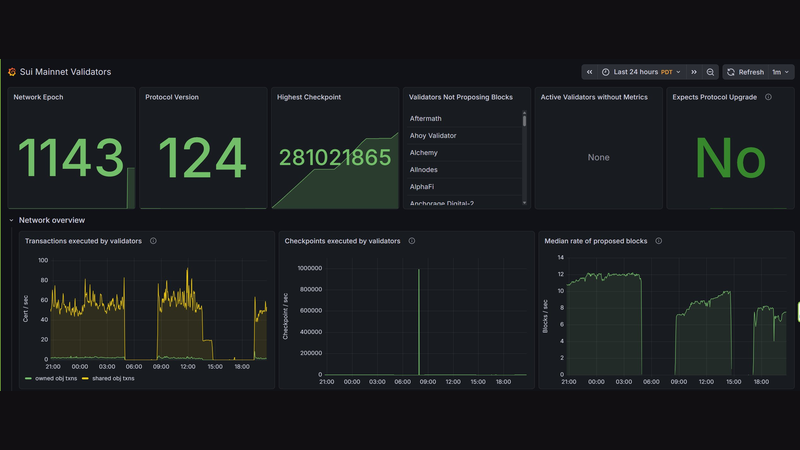Image resolution: width=800 pixels, height=450 pixels.
Task: Select Allnodes in validators list
Action: [423, 170]
